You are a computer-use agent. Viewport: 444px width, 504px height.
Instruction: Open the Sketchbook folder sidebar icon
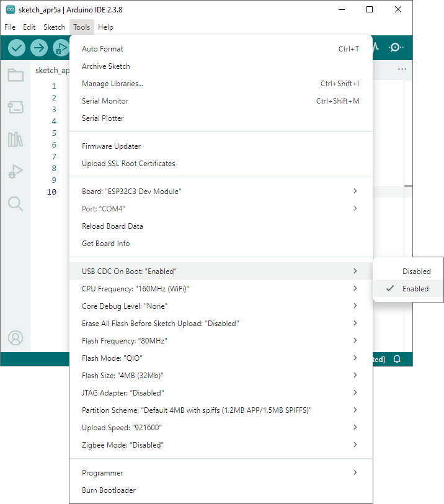click(16, 75)
